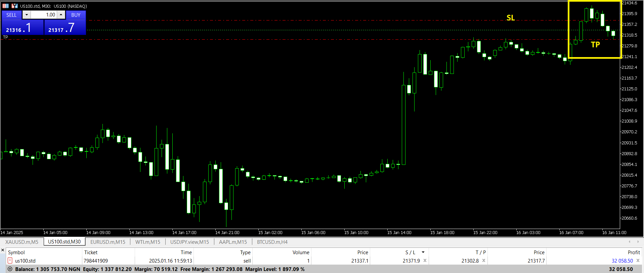Image resolution: width=644 pixels, height=273 pixels.
Task: Open the BTCUSD.m,H4 chart tab
Action: tap(272, 242)
